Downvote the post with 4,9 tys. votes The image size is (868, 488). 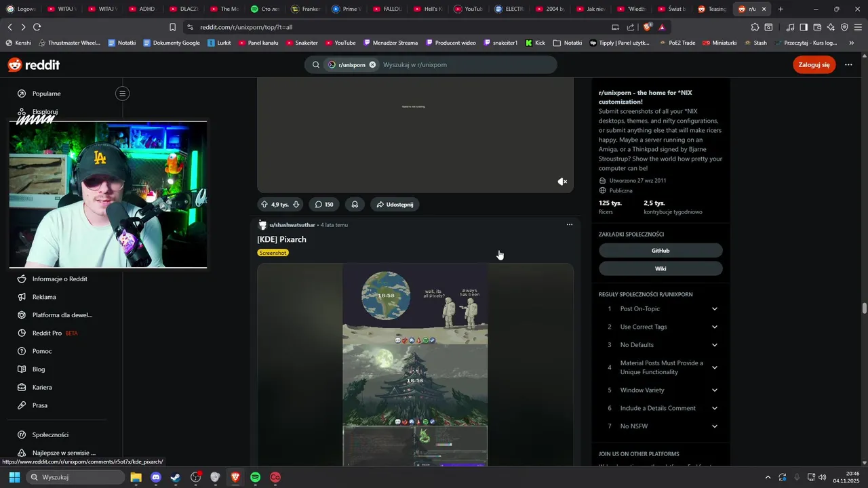296,204
